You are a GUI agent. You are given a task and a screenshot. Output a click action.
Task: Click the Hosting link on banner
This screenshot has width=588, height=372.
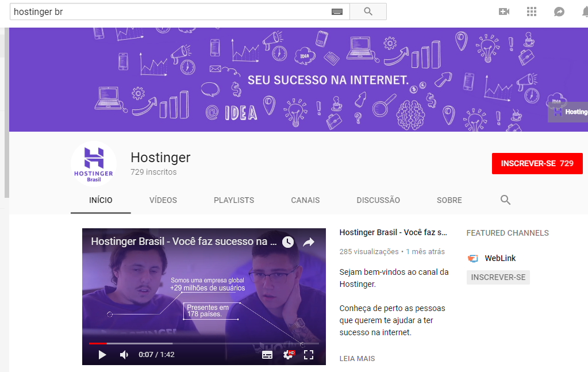(x=568, y=112)
